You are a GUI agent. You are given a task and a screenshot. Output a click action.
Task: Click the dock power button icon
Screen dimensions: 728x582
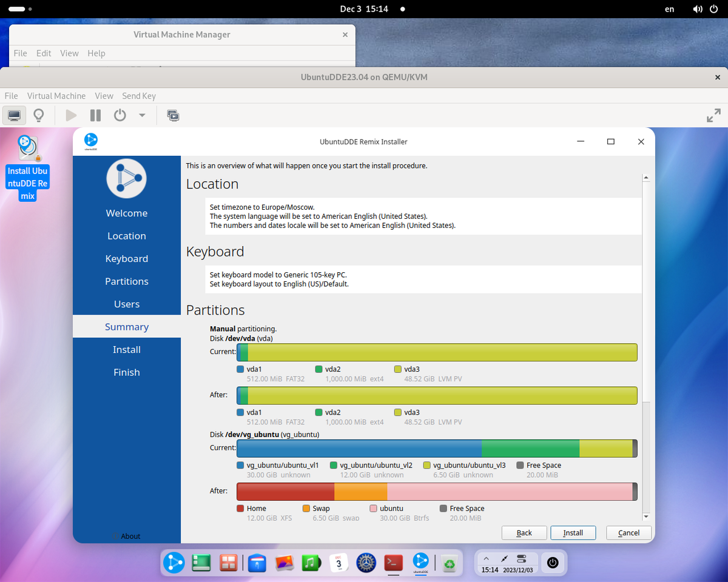552,563
